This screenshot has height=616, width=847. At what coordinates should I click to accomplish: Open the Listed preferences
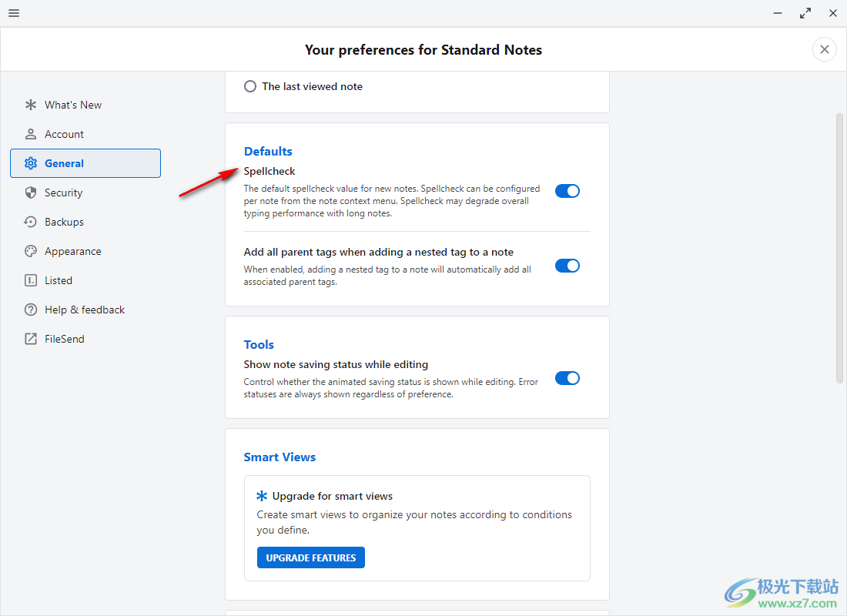tap(85, 280)
